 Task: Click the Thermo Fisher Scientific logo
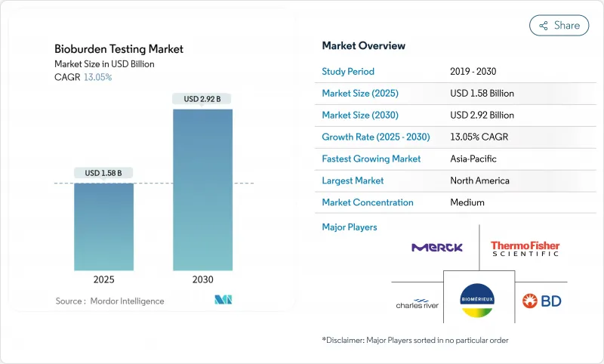(525, 248)
